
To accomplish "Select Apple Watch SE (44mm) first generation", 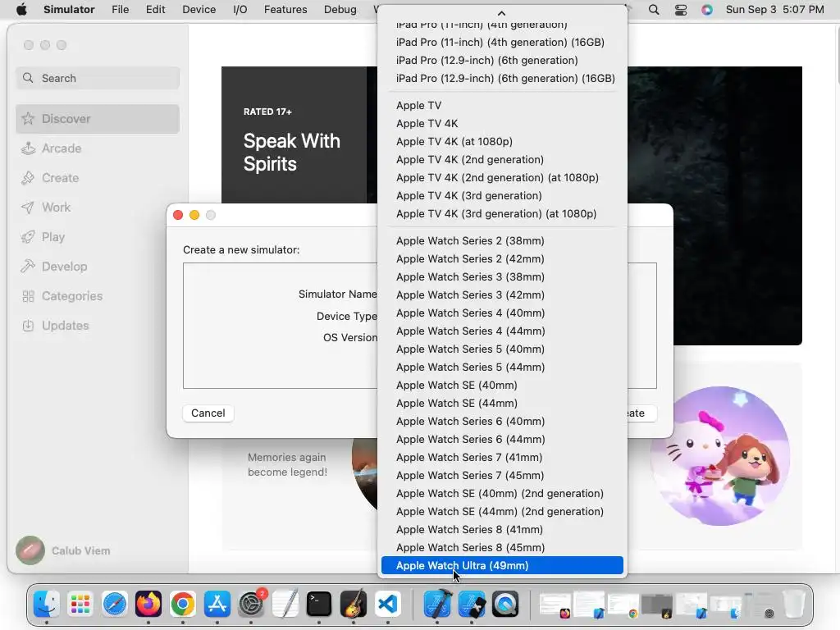I will (x=502, y=403).
